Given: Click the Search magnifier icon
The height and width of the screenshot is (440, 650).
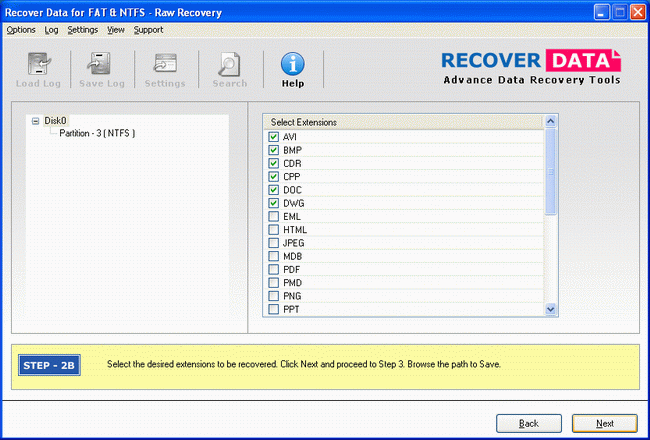Looking at the screenshot, I should [229, 66].
